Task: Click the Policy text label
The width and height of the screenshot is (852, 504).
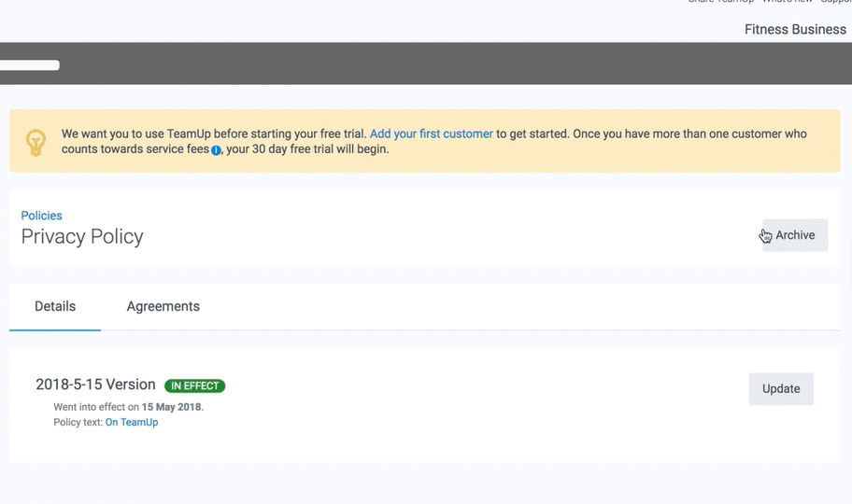Action: pyautogui.click(x=78, y=422)
